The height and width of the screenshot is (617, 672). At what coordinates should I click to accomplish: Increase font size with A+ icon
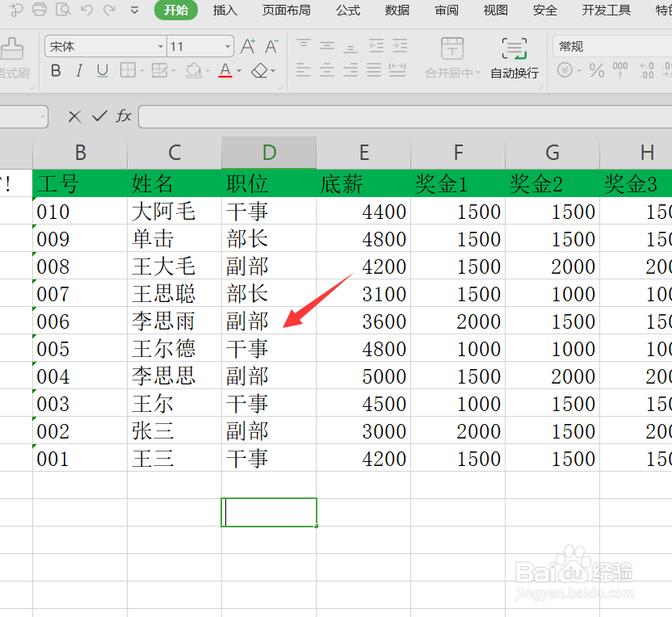pyautogui.click(x=247, y=46)
